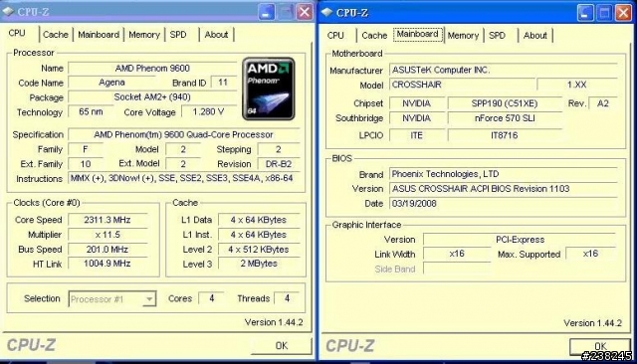Image resolution: width=637 pixels, height=364 pixels.
Task: Click the Bus Speed value 201.0 MHz
Action: [x=107, y=250]
